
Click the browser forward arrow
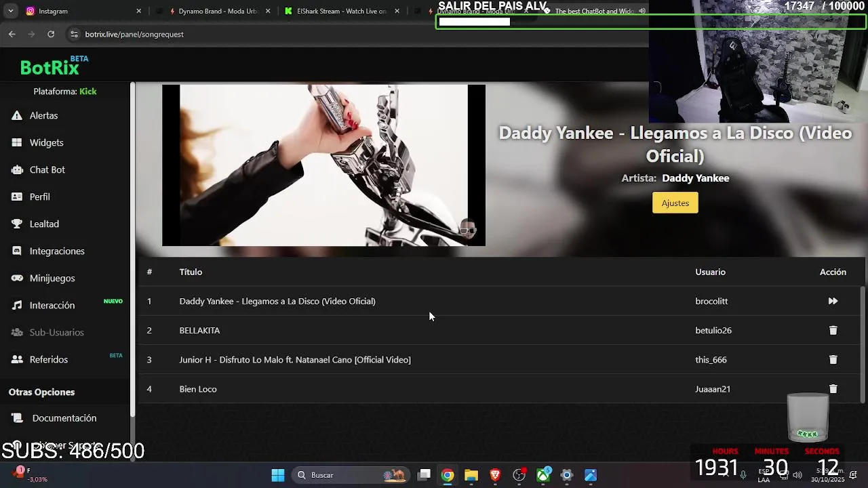tap(31, 34)
